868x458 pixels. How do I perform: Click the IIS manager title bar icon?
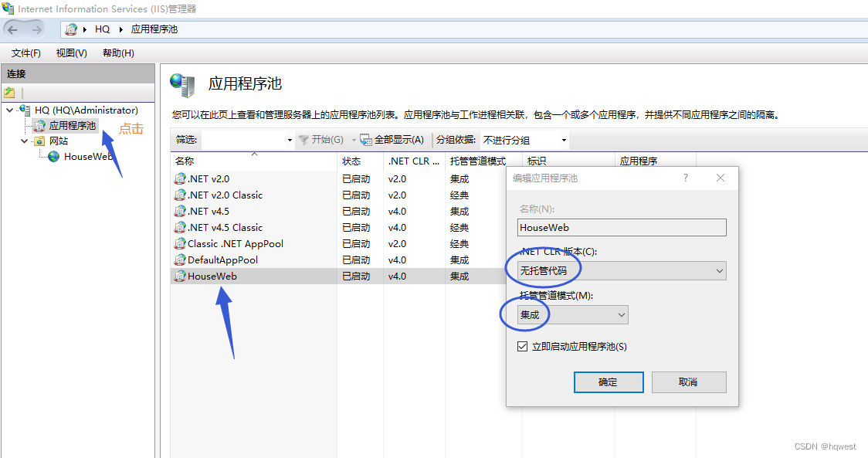(x=8, y=8)
